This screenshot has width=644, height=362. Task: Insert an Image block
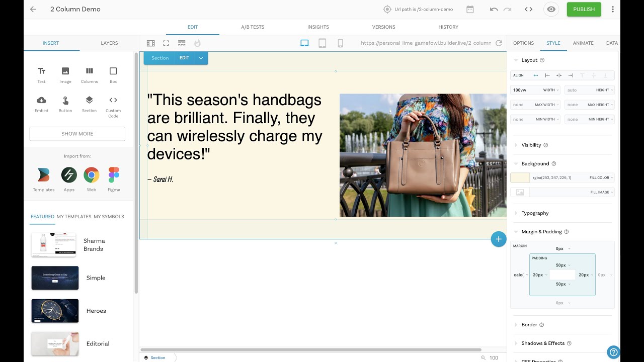click(x=65, y=75)
